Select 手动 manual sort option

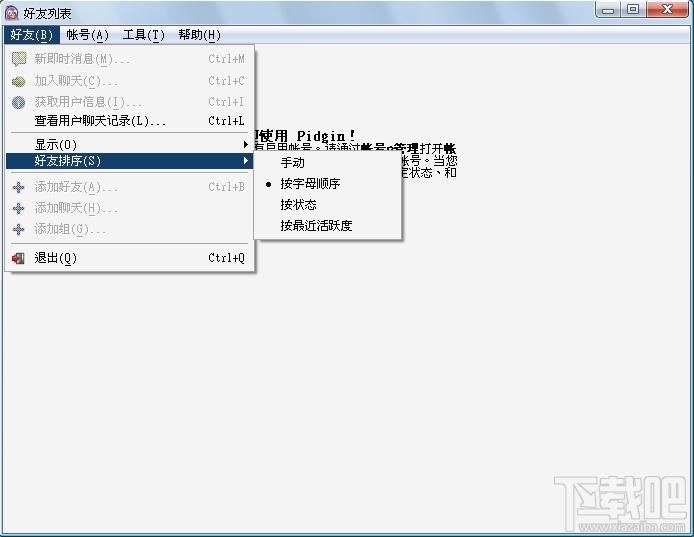(x=328, y=162)
